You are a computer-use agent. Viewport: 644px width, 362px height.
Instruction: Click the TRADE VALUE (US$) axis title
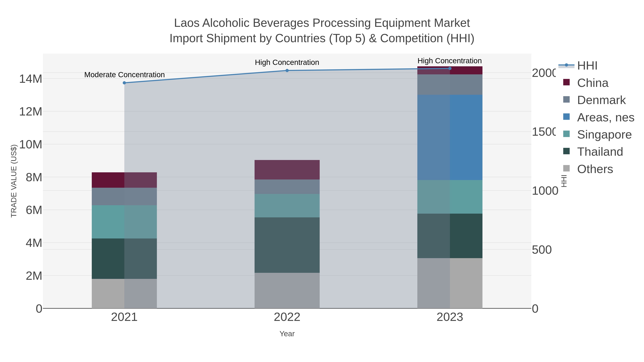(14, 181)
